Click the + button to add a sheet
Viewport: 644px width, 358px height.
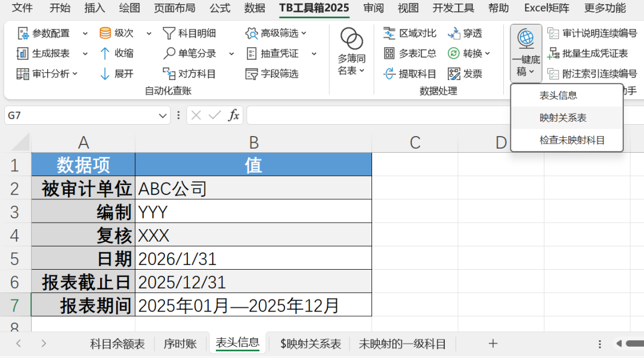pos(493,344)
